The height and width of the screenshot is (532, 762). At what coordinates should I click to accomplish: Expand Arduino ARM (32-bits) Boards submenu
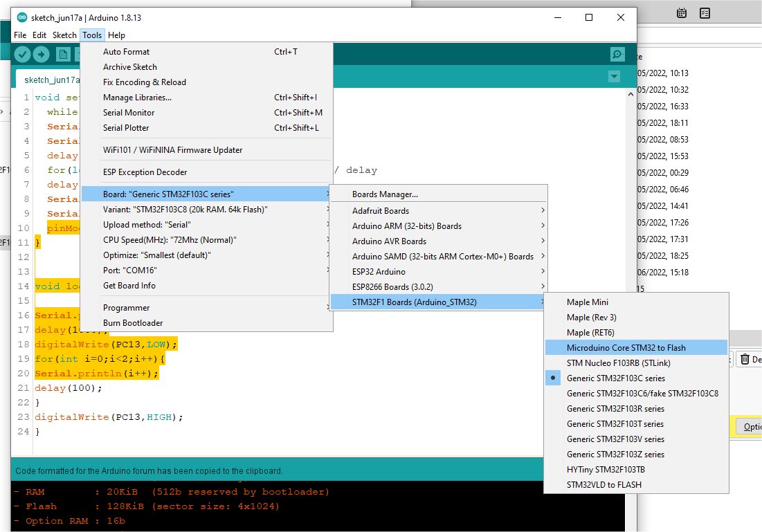coord(438,226)
